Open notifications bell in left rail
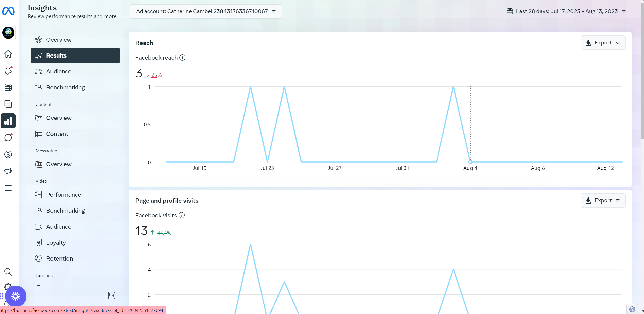Image resolution: width=644 pixels, height=314 pixels. [x=8, y=71]
